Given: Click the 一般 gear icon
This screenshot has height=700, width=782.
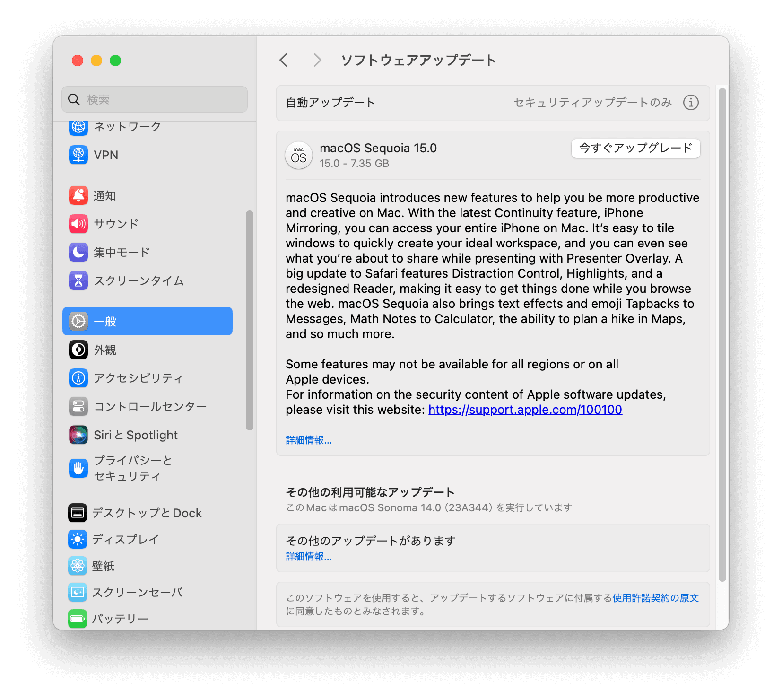Looking at the screenshot, I should tap(78, 321).
